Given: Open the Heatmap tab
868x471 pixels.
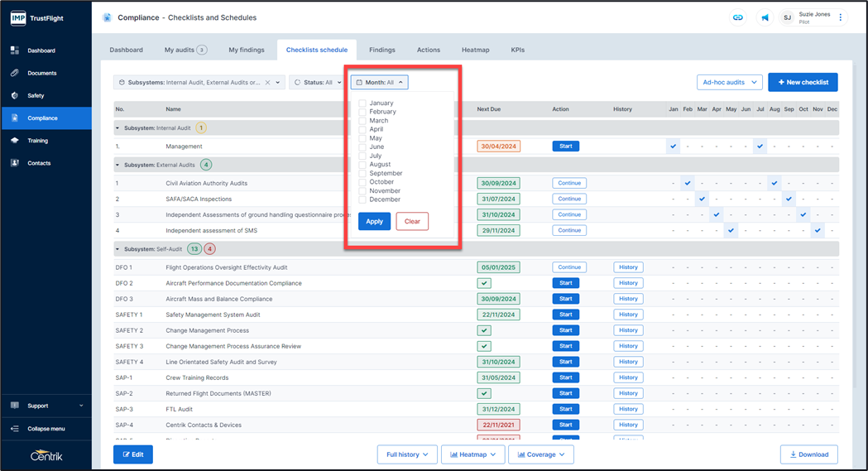Looking at the screenshot, I should (475, 50).
